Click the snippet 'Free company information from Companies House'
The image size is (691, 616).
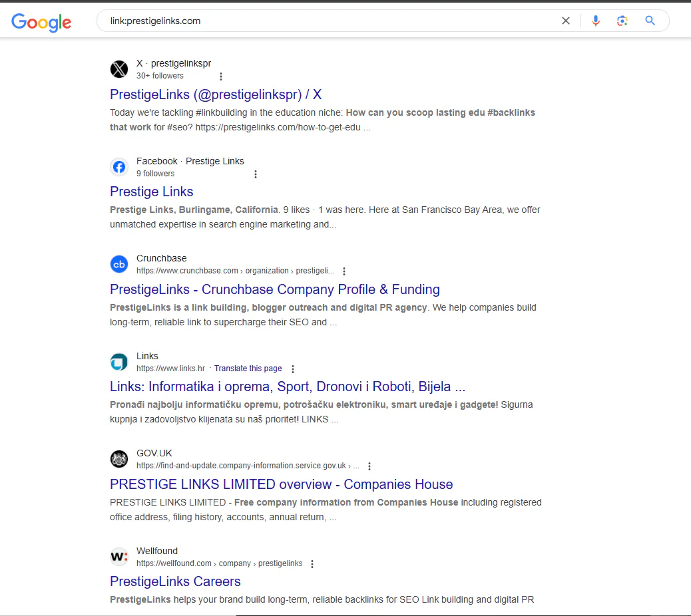pyautogui.click(x=326, y=510)
